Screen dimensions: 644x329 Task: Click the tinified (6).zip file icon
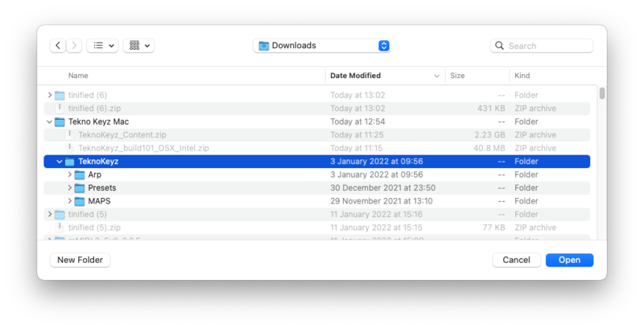(x=60, y=109)
